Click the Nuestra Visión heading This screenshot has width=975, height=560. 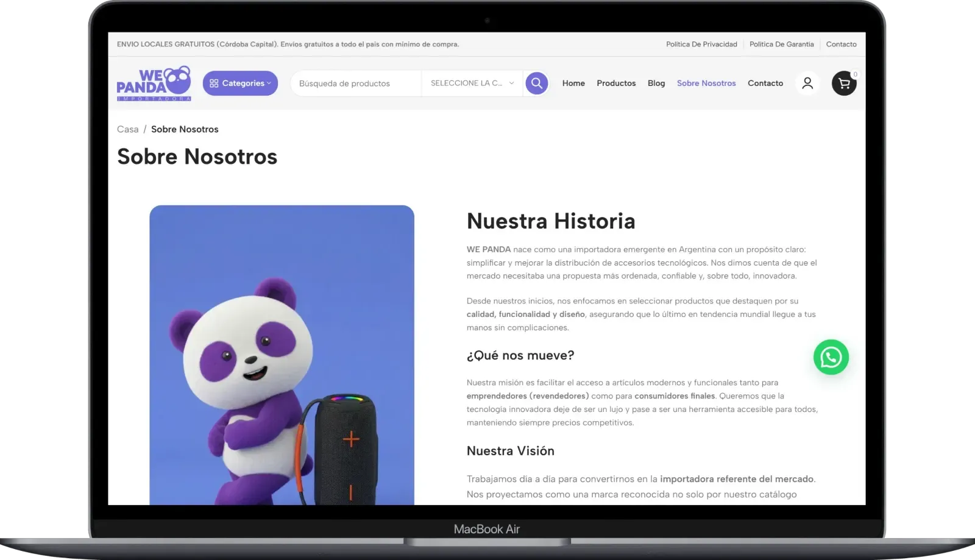tap(511, 451)
